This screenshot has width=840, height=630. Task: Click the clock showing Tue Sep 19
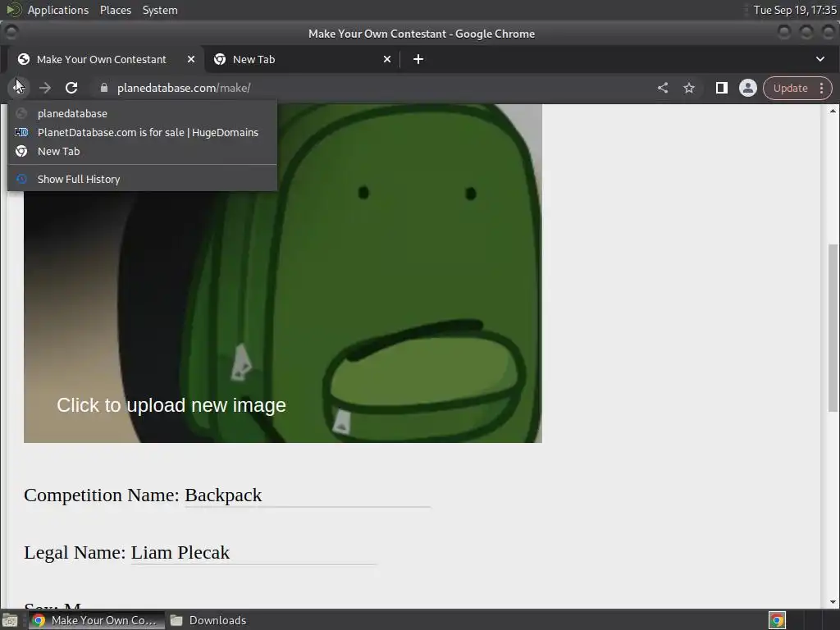tap(794, 10)
